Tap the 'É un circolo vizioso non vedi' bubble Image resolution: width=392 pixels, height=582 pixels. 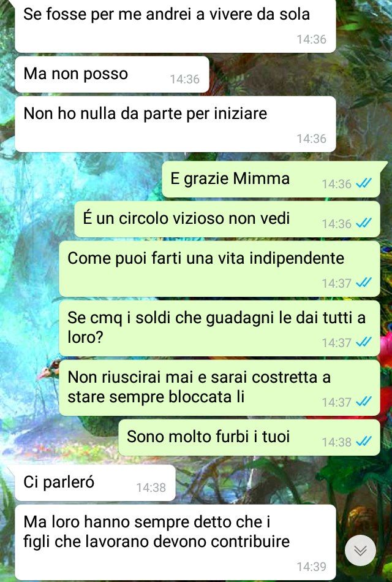coord(227,220)
